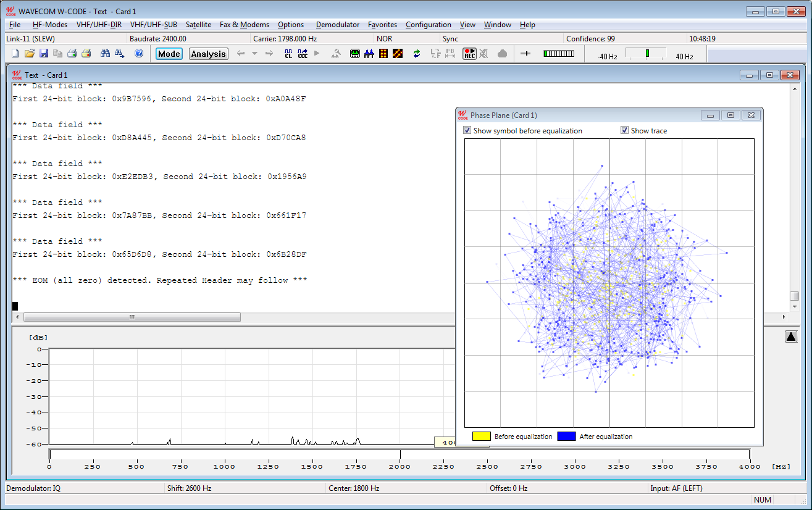Start recording with the REC icon
This screenshot has height=510, width=812.
pyautogui.click(x=470, y=54)
